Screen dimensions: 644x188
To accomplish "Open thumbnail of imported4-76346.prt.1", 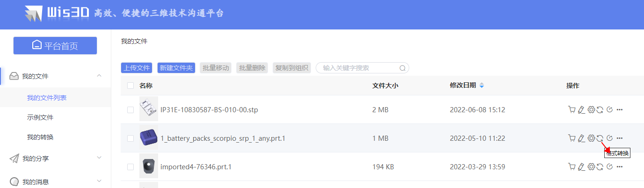I will 149,166.
